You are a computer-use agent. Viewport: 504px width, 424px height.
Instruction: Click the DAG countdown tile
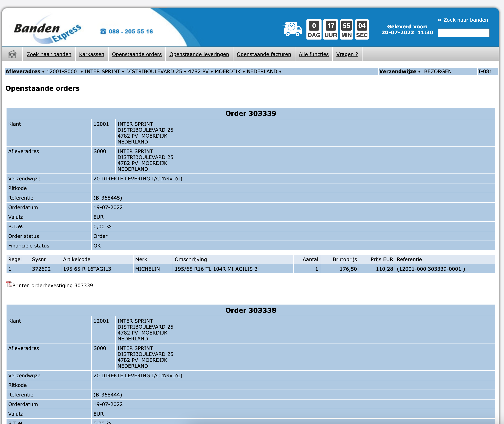point(314,30)
